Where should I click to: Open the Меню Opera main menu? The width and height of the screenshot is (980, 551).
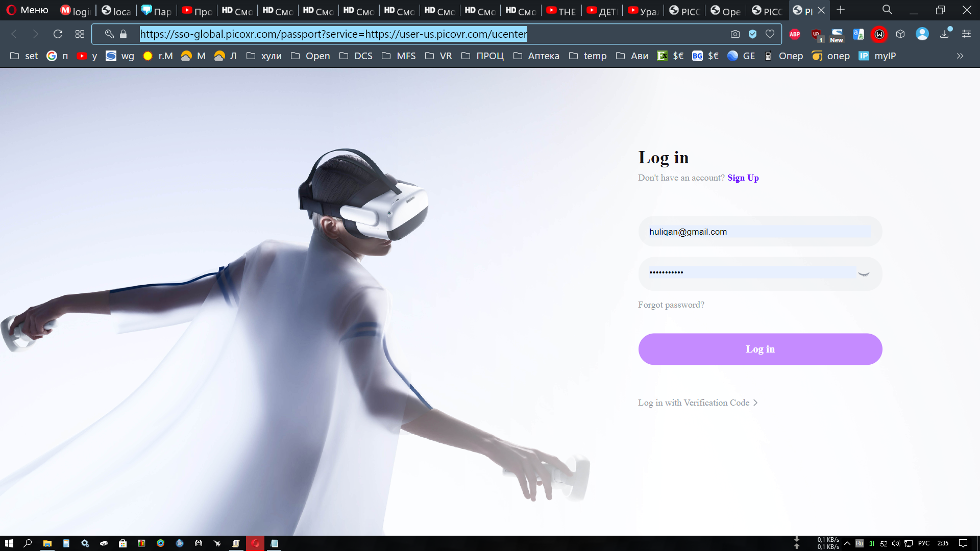[x=28, y=10]
